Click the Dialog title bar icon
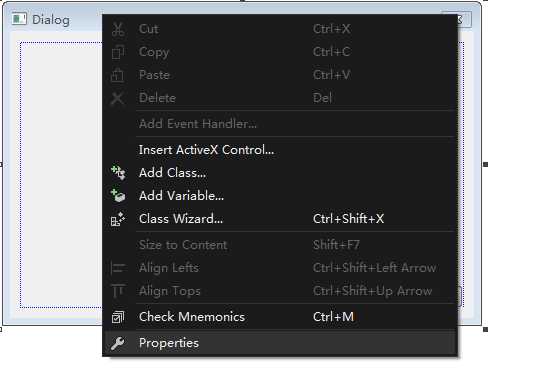 click(19, 19)
